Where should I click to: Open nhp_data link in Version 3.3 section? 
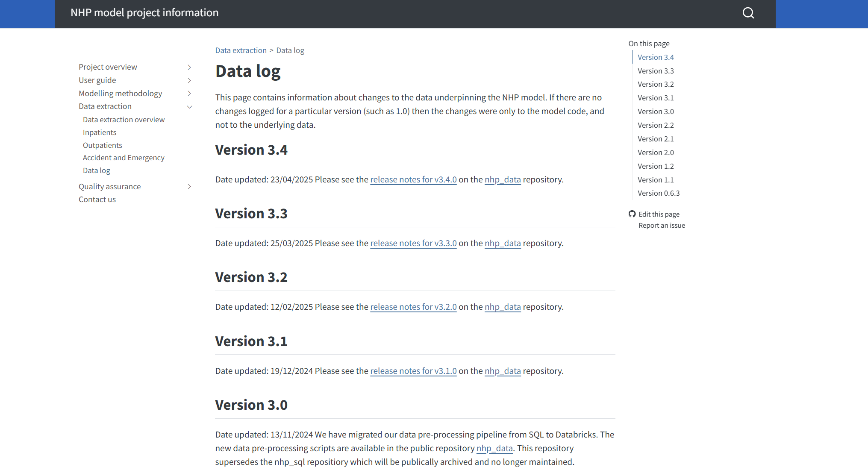[x=503, y=243]
